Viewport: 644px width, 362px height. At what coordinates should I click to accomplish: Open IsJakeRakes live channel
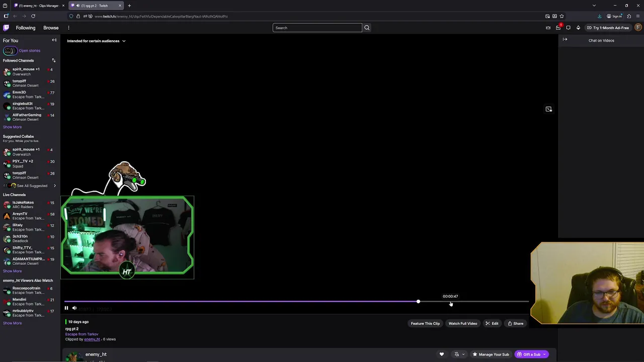[x=30, y=205]
